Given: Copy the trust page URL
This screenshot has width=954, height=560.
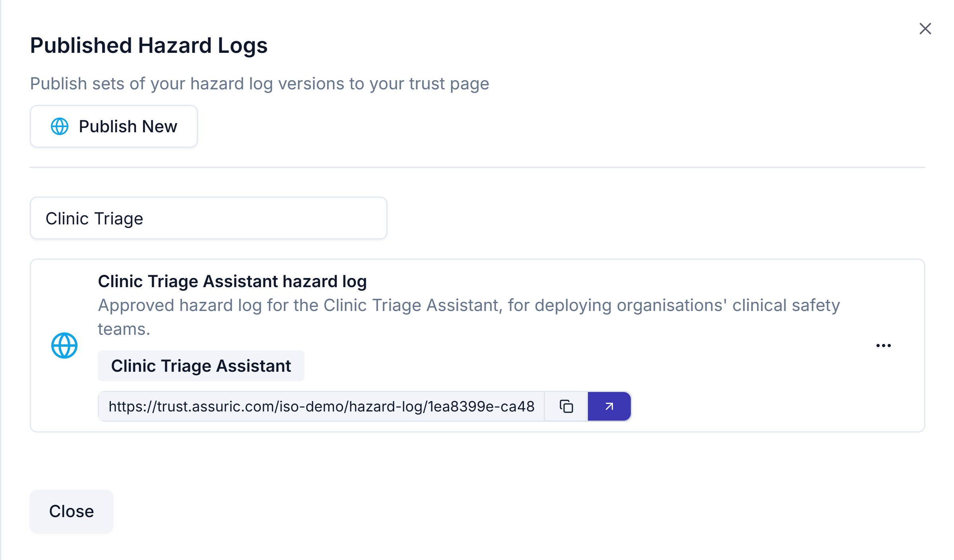Looking at the screenshot, I should (566, 406).
